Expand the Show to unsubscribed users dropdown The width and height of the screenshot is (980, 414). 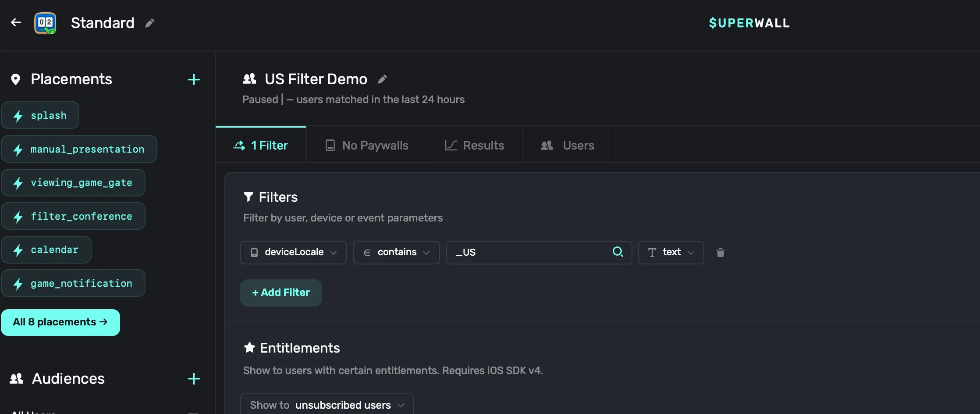pos(327,405)
